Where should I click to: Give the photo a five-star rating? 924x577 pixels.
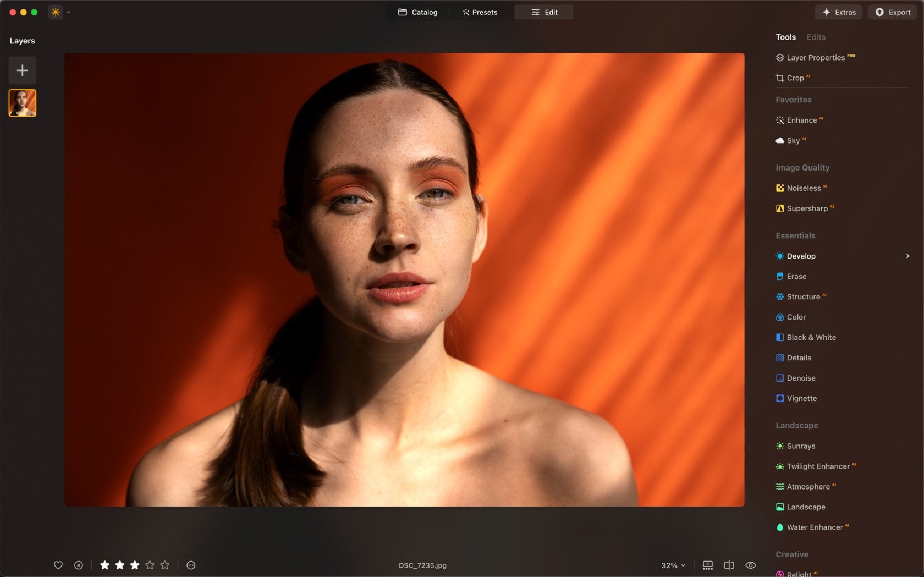point(164,565)
